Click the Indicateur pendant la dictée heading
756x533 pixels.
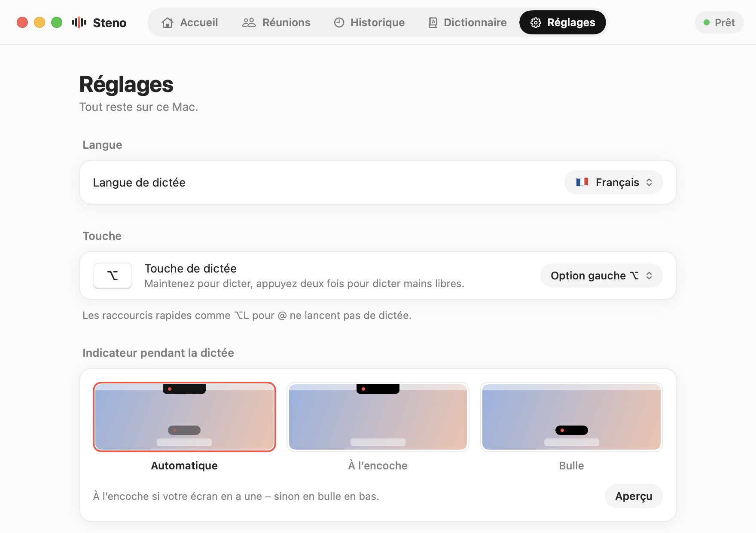(158, 353)
